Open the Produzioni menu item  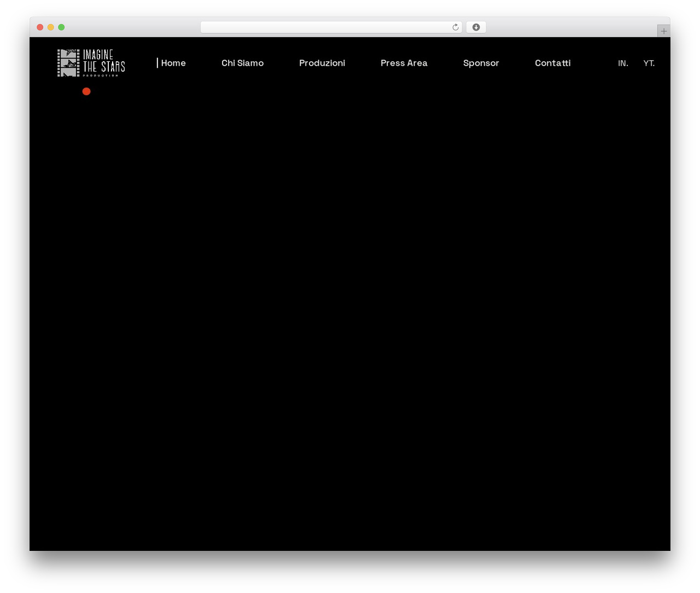coord(322,63)
